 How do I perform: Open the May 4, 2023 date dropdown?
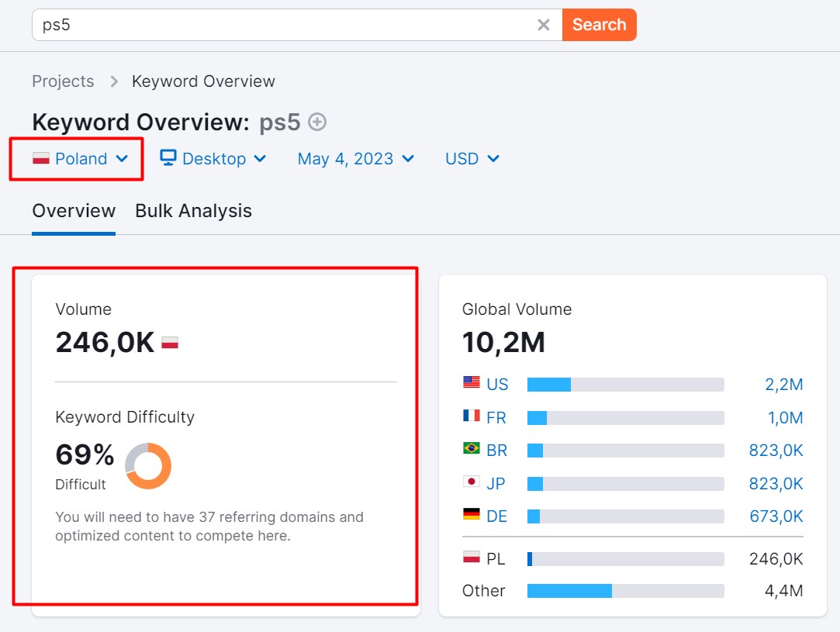(x=356, y=158)
